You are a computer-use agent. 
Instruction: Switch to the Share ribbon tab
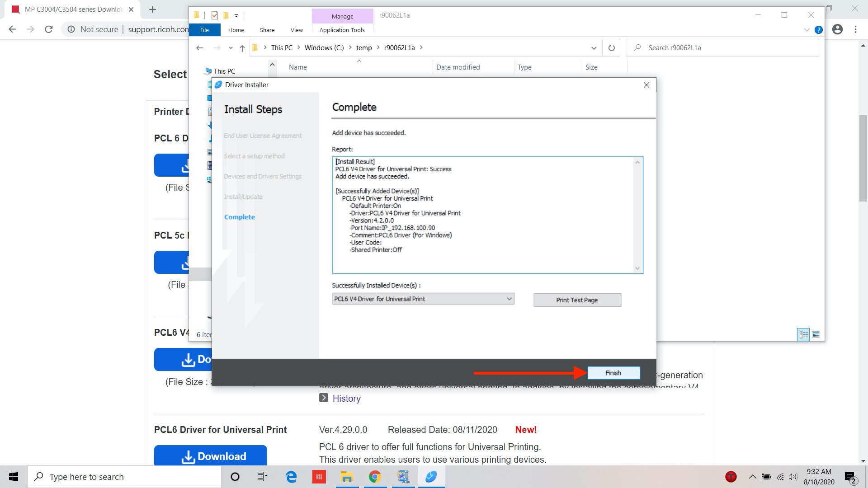[267, 30]
